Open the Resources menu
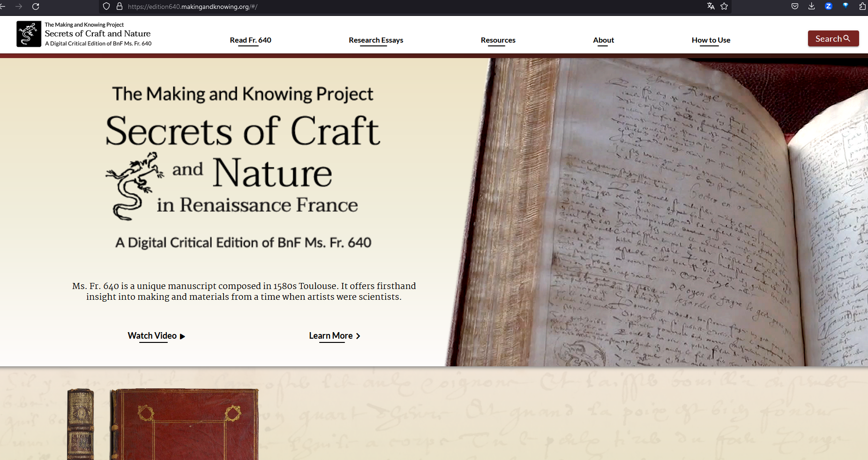 [x=498, y=40]
